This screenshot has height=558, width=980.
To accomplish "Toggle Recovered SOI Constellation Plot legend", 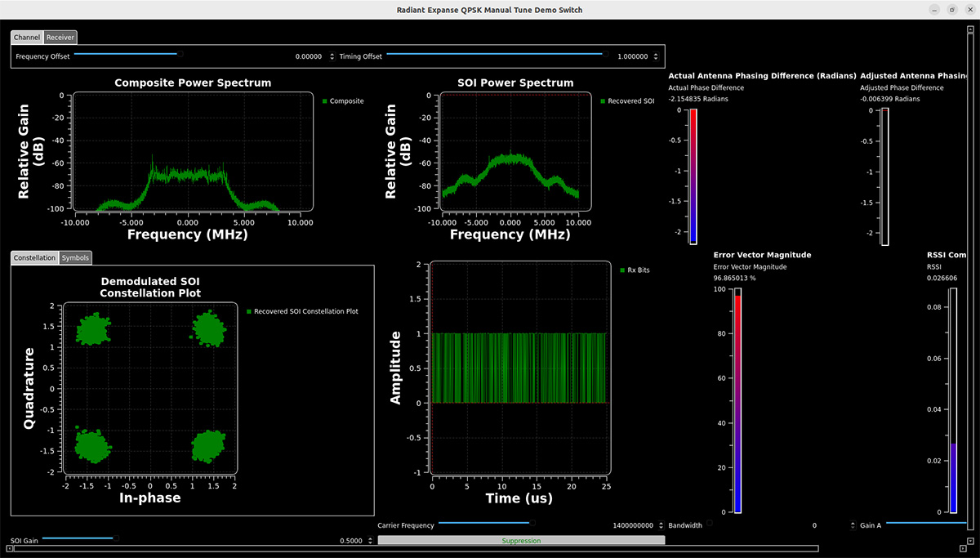I will 249,311.
